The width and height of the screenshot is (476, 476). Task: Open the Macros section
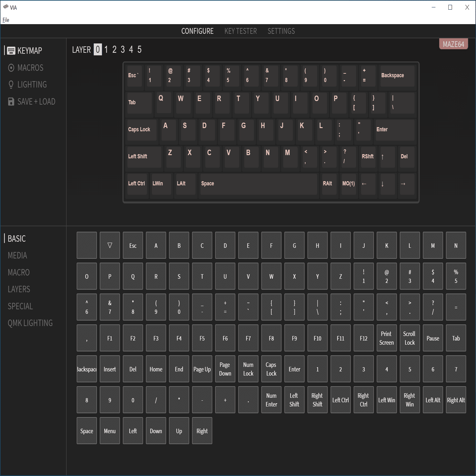point(25,68)
